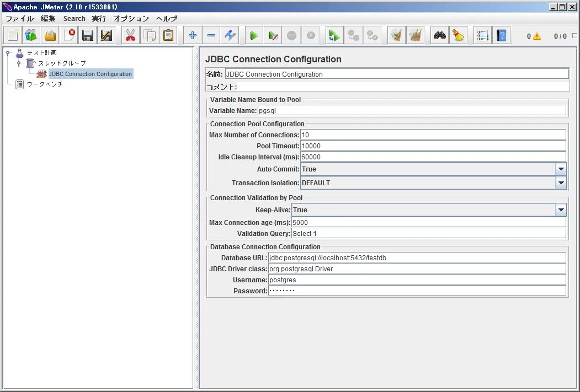Click the Idle Cleanup Interval field
This screenshot has width=580, height=392.
point(433,157)
